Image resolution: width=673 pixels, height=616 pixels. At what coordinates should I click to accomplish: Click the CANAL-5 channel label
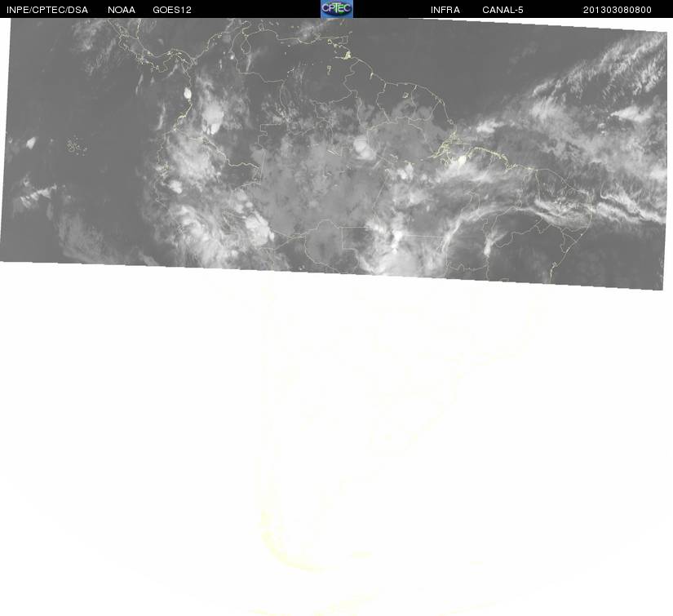(x=503, y=10)
